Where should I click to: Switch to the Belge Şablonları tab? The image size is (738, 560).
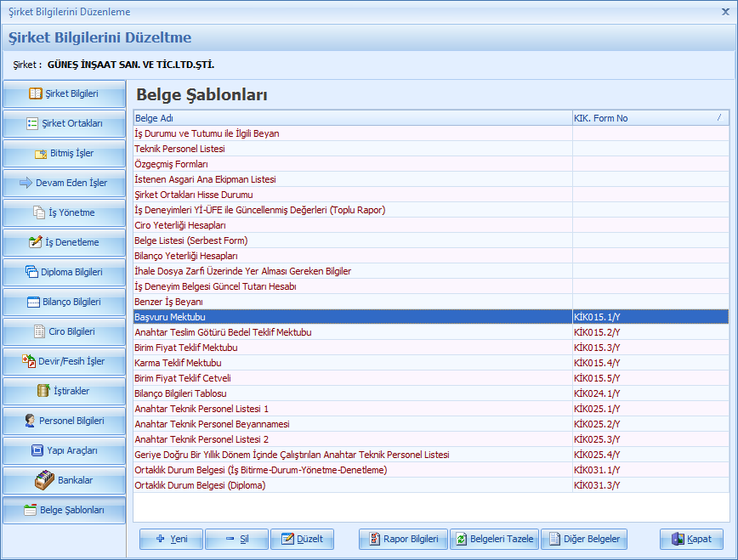[64, 510]
